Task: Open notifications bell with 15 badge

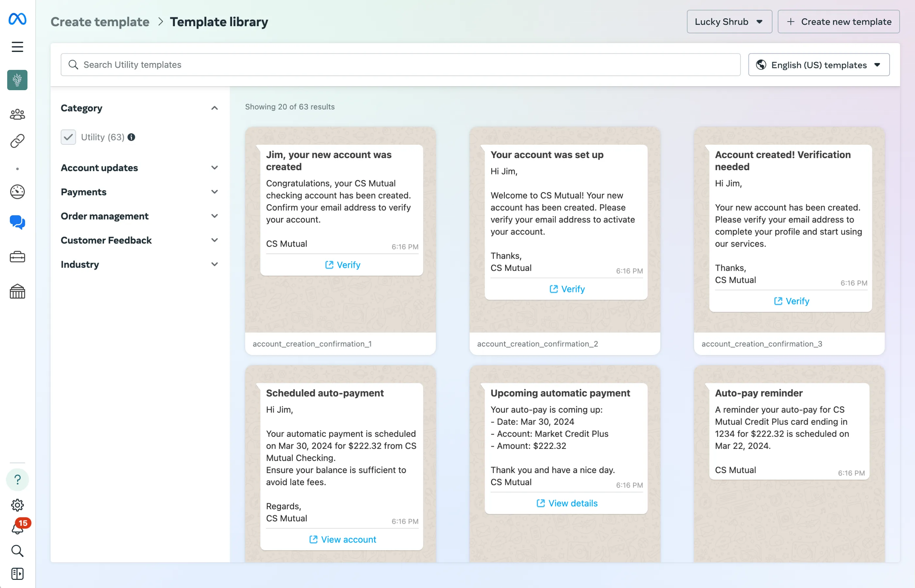Action: 17,529
